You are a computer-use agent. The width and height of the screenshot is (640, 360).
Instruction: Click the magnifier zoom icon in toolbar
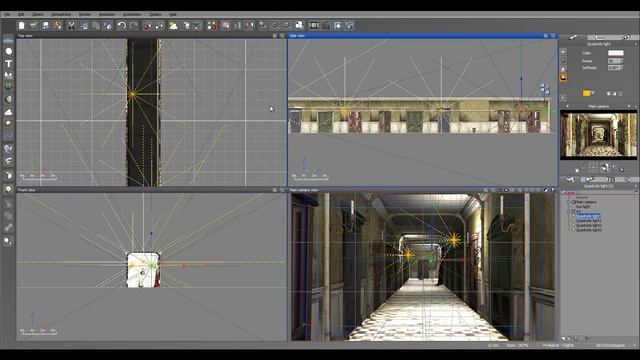pyautogui.click(x=263, y=25)
